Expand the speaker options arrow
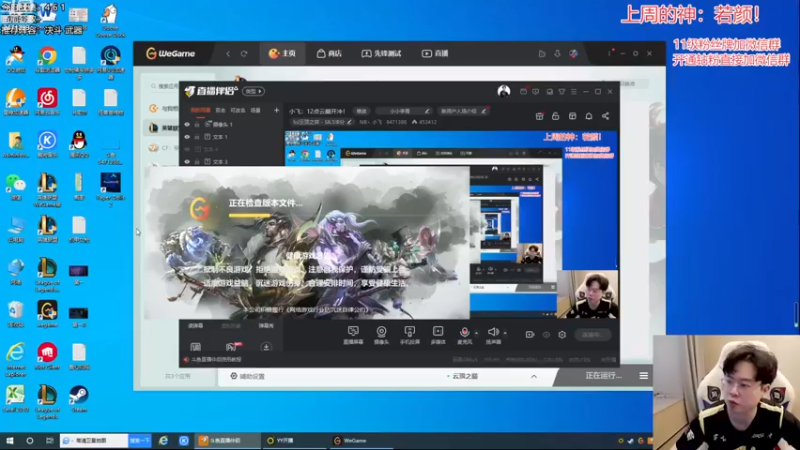Viewport: 800px width, 450px height. click(505, 333)
